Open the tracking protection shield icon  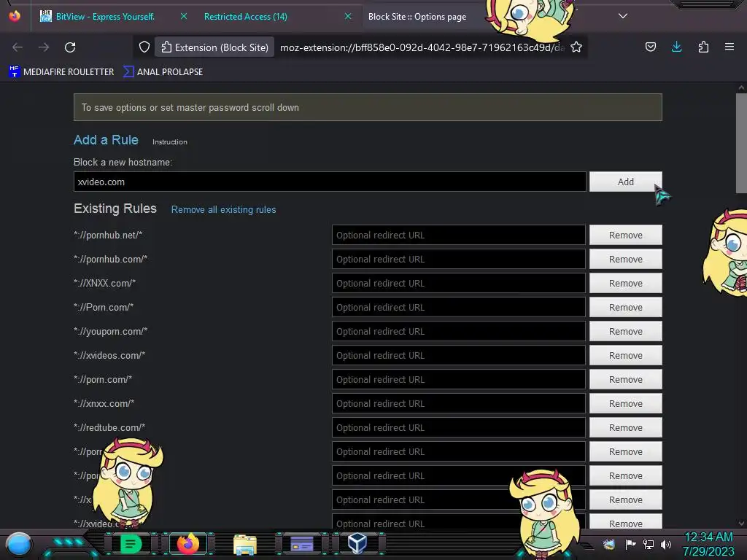click(x=144, y=47)
